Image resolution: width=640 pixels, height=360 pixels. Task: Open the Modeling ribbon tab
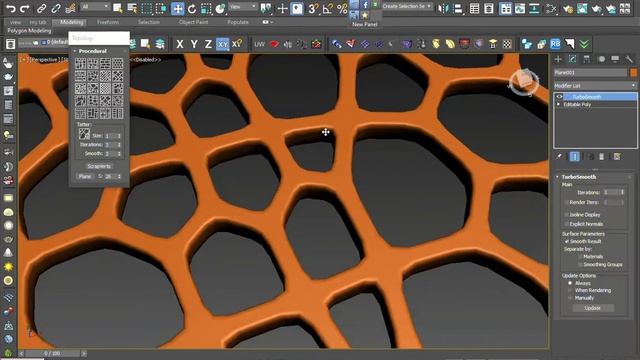point(71,22)
